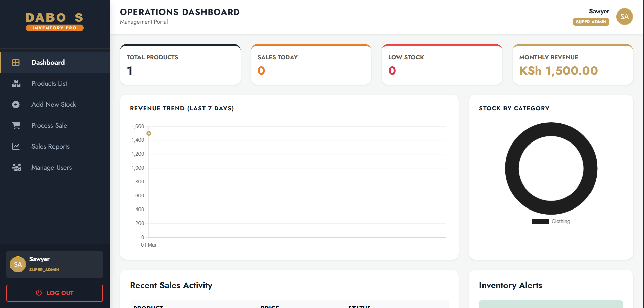Open Manage Users section
The width and height of the screenshot is (644, 308).
pyautogui.click(x=55, y=168)
